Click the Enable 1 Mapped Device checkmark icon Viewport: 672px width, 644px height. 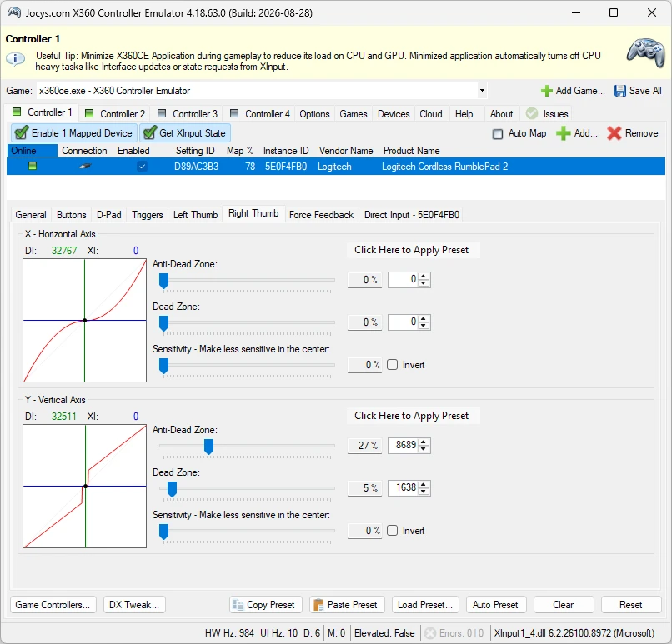tap(22, 132)
